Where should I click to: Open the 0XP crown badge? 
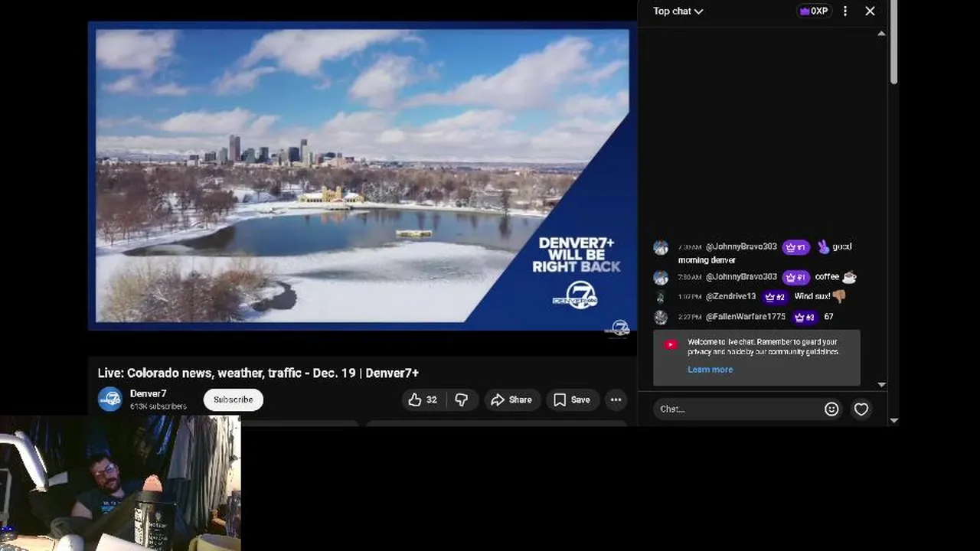[x=815, y=11]
